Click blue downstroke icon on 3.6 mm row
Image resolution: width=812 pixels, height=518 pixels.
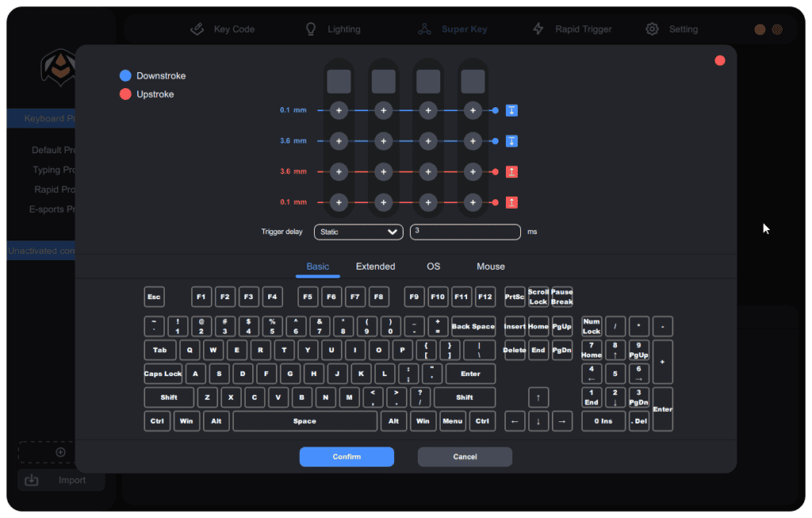(x=511, y=141)
